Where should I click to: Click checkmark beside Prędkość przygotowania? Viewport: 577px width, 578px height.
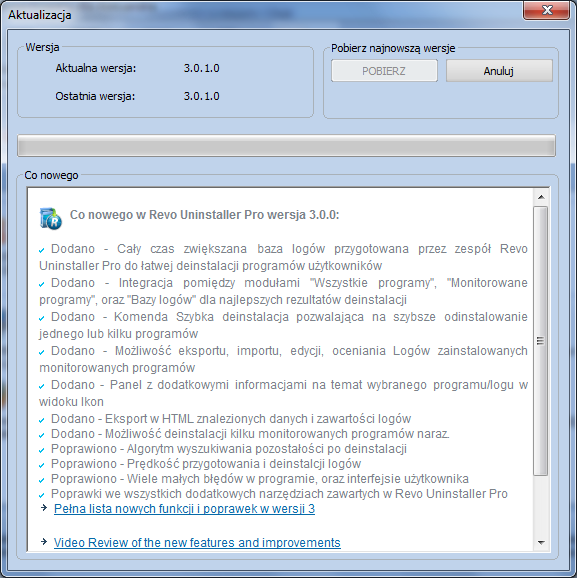point(42,466)
